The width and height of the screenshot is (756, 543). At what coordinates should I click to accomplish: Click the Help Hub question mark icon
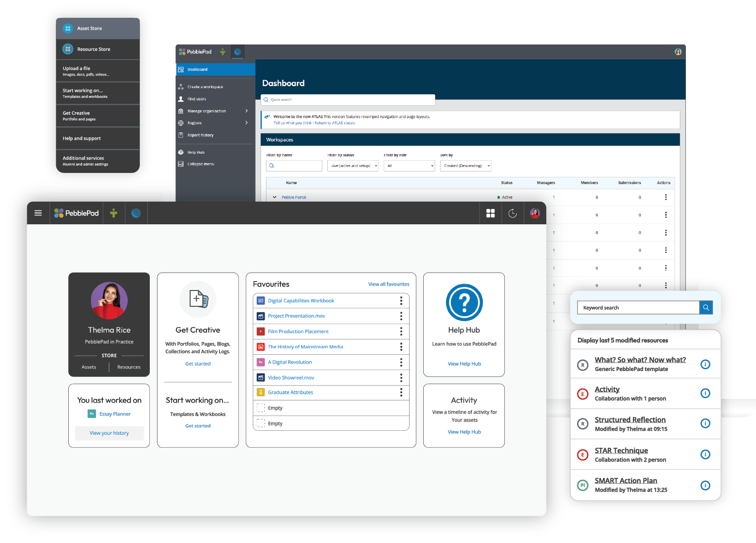[464, 302]
